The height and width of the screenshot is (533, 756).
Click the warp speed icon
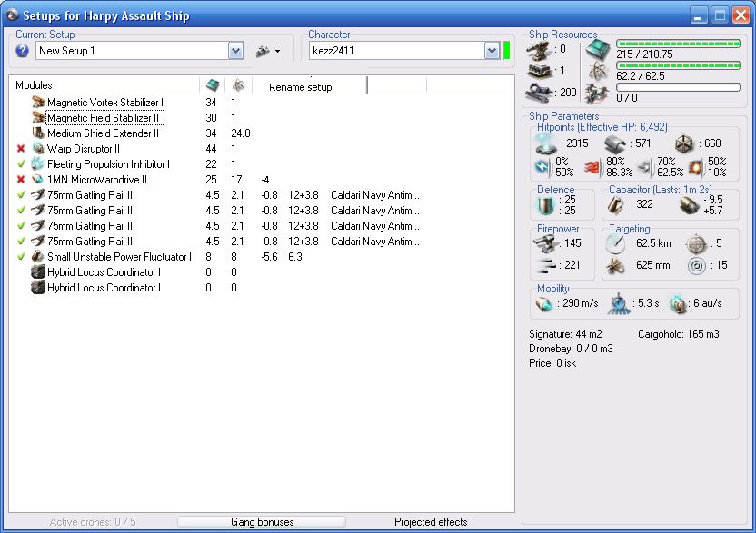click(678, 303)
